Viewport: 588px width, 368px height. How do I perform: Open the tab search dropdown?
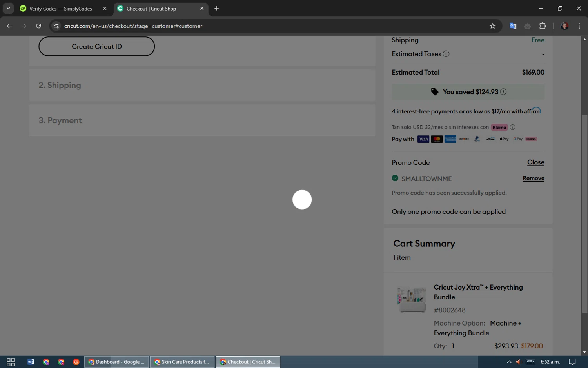point(8,9)
